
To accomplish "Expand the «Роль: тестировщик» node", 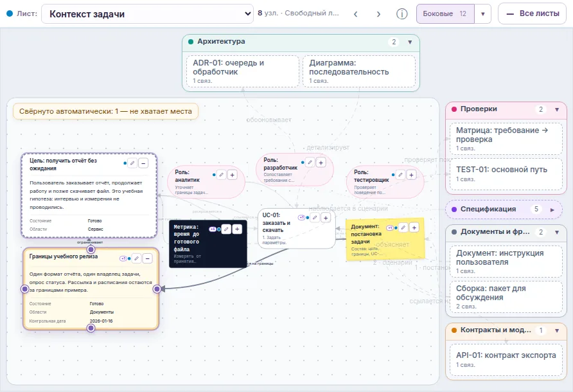I will (412, 175).
